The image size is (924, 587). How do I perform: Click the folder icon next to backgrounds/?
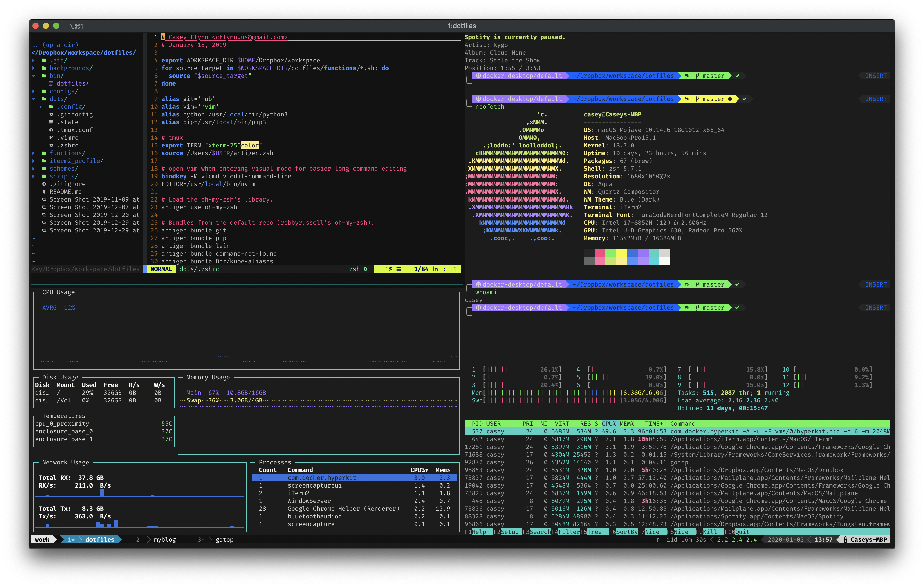click(44, 68)
